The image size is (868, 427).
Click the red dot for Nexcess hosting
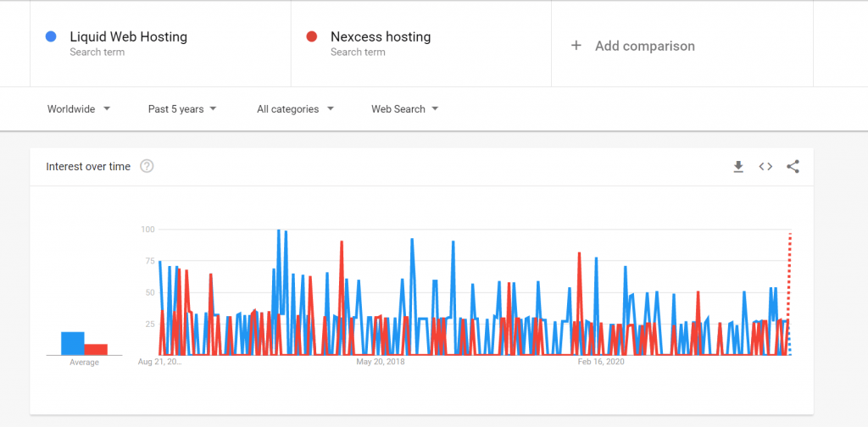pos(312,37)
